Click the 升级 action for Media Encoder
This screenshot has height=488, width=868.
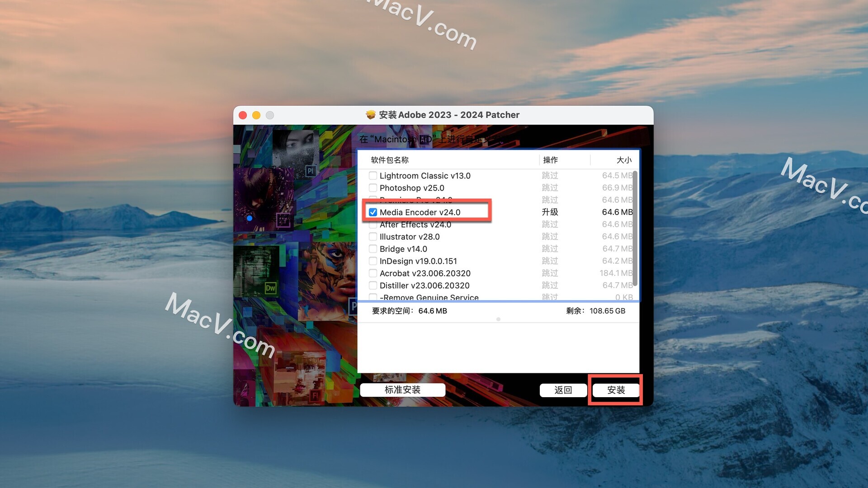(x=550, y=212)
